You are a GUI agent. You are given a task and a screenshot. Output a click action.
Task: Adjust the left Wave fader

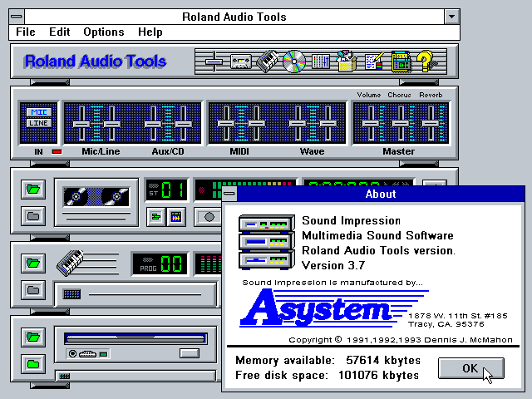[x=298, y=124]
